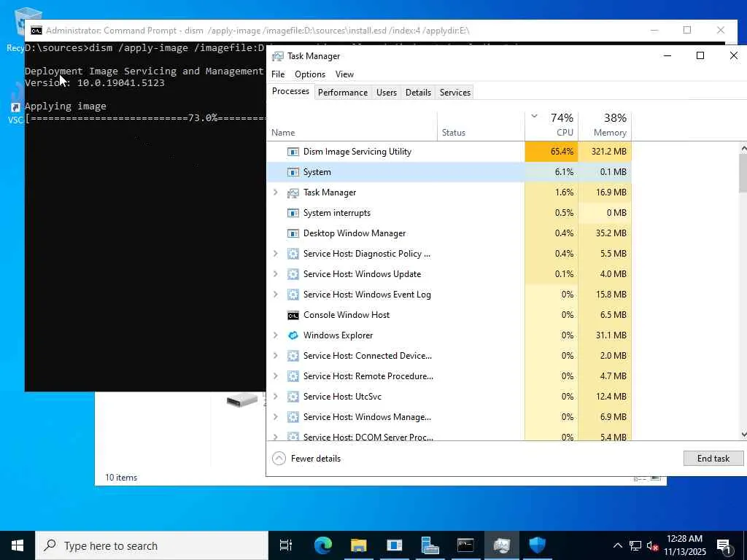747x560 pixels.
Task: Expand Service Host: Diagnostic Policy group
Action: point(275,254)
